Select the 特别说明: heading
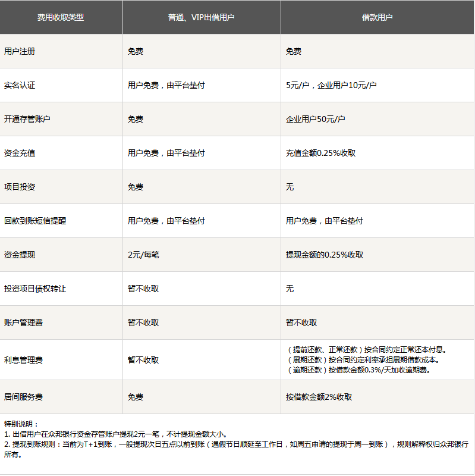The image size is (475, 476). 21,424
